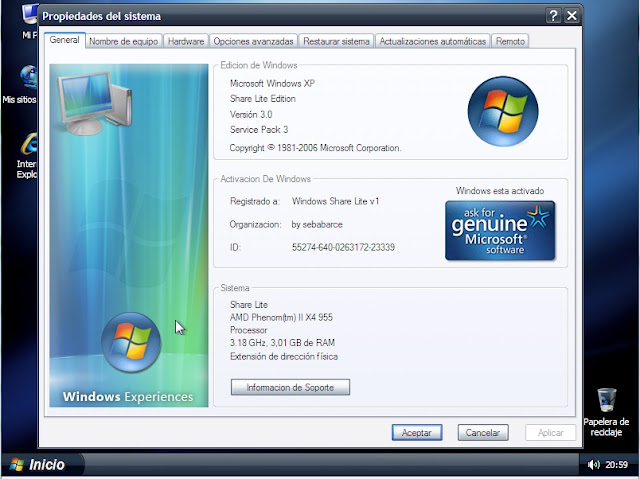Click the Aplicar button
Screen dimensions: 640x479
tap(550, 432)
